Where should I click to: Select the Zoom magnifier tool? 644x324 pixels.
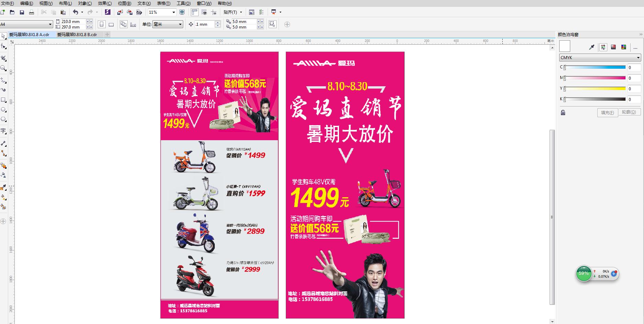[x=3, y=68]
